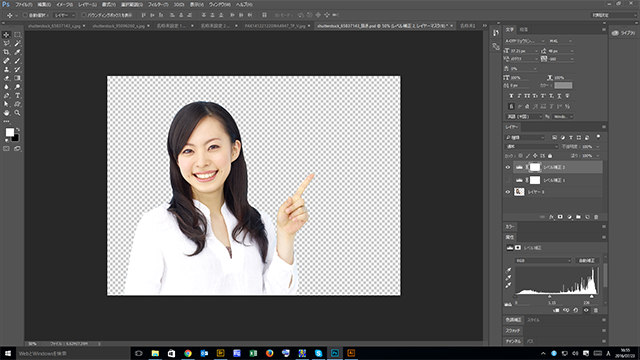Add layer mask from Layers panel bottom
This screenshot has height=360, width=640.
pyautogui.click(x=560, y=217)
